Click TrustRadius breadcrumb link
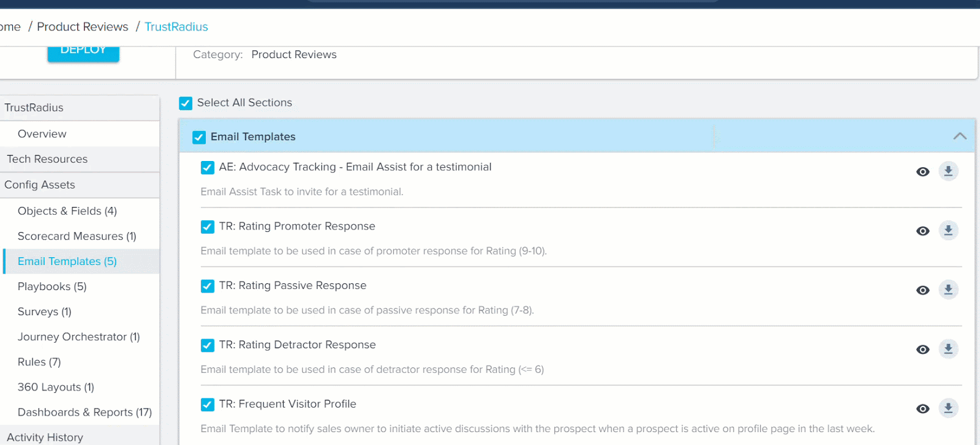 176,27
